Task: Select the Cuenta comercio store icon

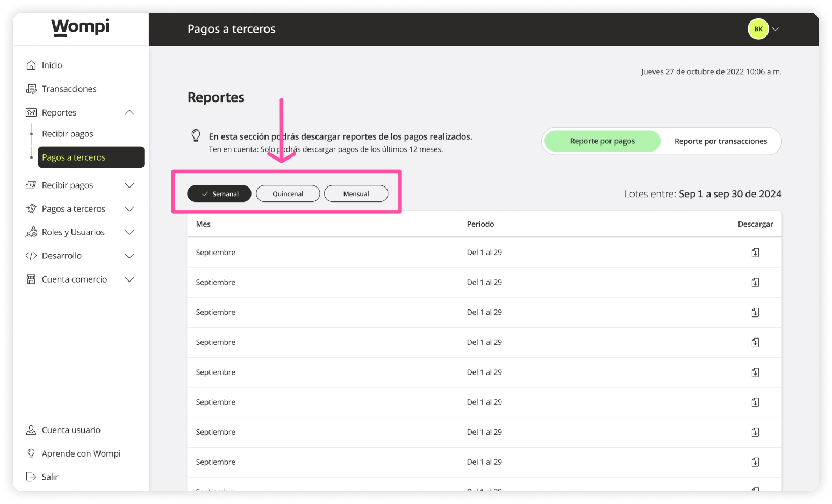Action: coord(32,279)
